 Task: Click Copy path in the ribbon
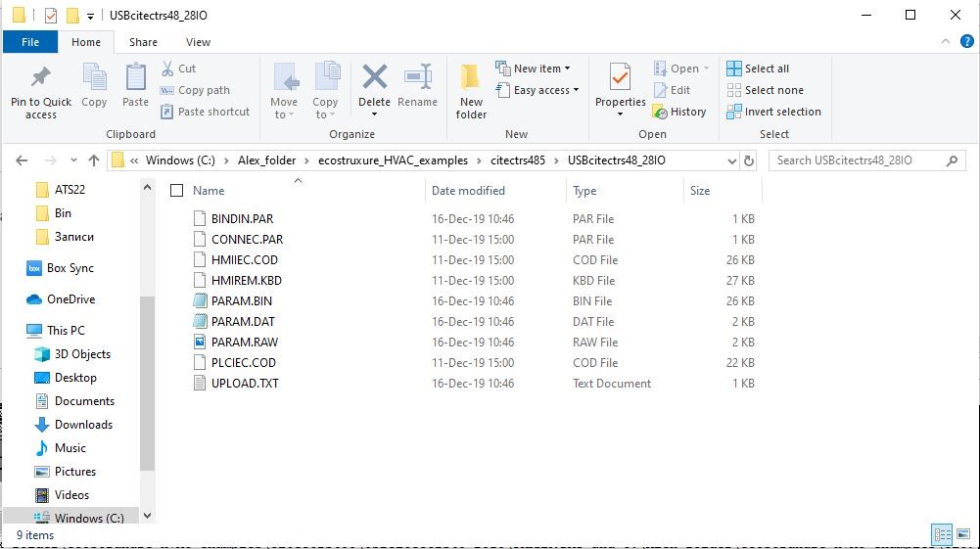pos(195,90)
